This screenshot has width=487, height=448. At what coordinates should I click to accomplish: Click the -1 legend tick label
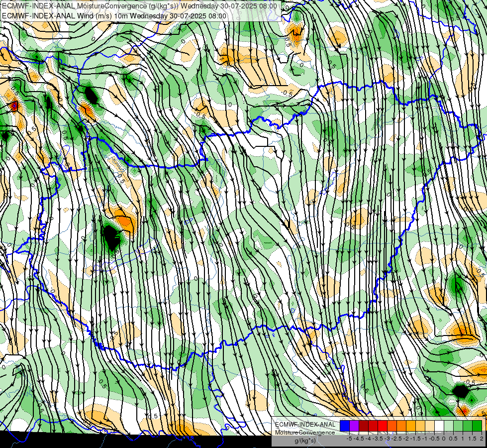(425, 439)
